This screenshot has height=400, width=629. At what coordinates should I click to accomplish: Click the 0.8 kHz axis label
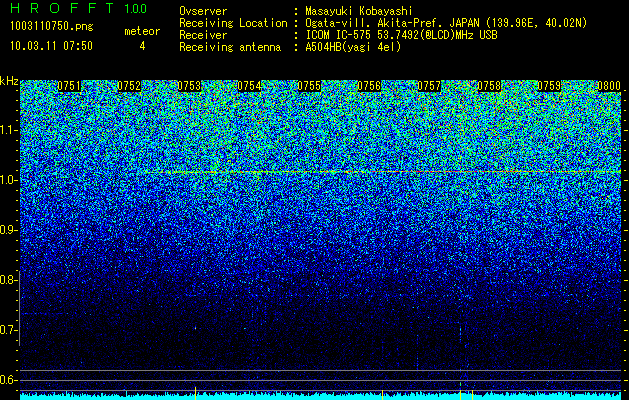(x=8, y=280)
